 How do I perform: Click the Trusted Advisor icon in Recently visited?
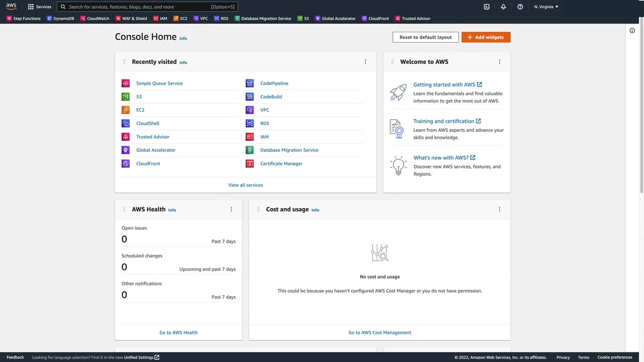point(125,137)
